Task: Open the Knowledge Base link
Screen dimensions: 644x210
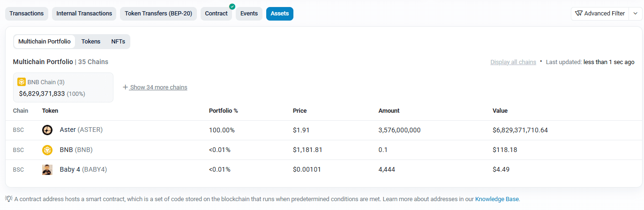Action: [497, 199]
